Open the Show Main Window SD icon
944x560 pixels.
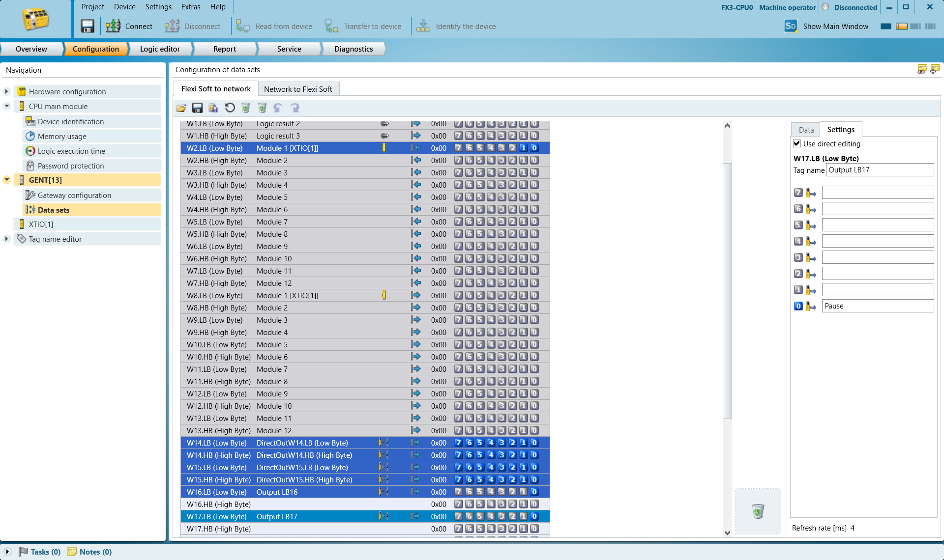pos(790,26)
